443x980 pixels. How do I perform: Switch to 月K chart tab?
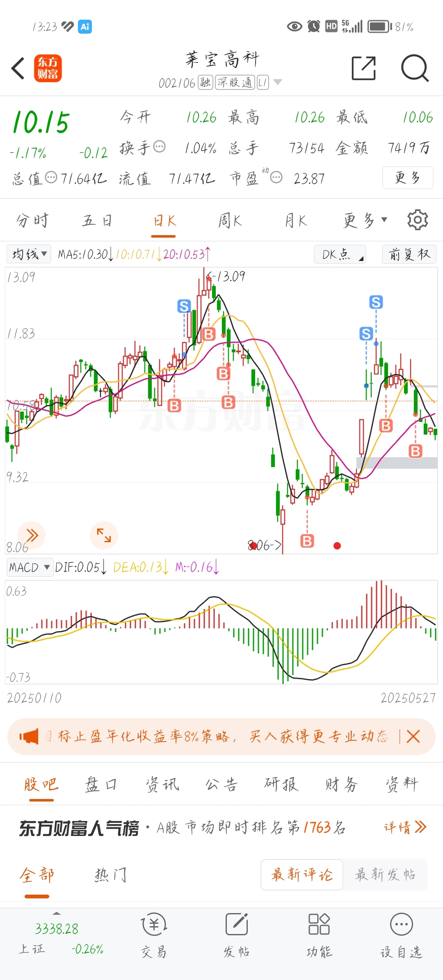(x=296, y=220)
